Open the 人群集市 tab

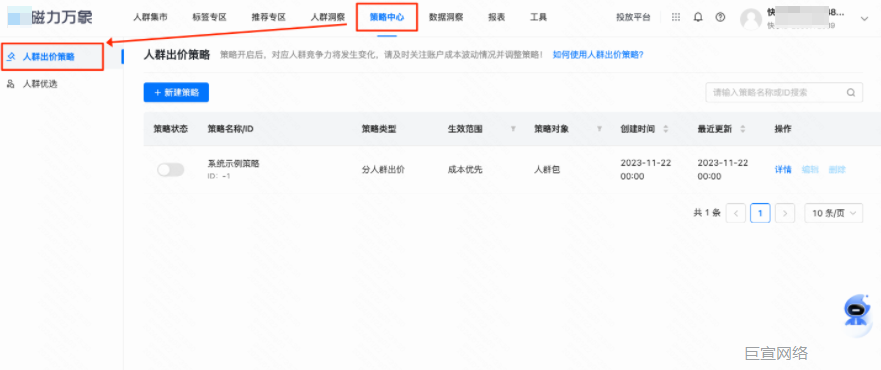pyautogui.click(x=150, y=17)
